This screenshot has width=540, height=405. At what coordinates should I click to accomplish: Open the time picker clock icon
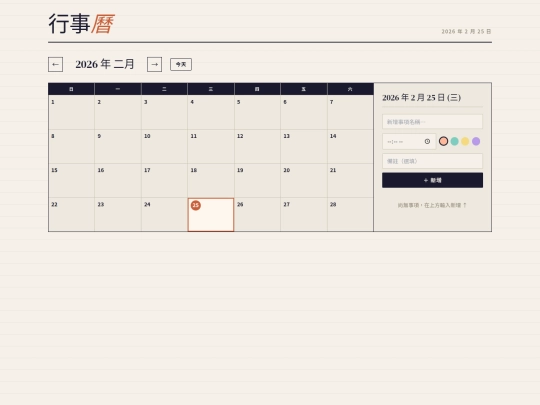click(x=427, y=141)
